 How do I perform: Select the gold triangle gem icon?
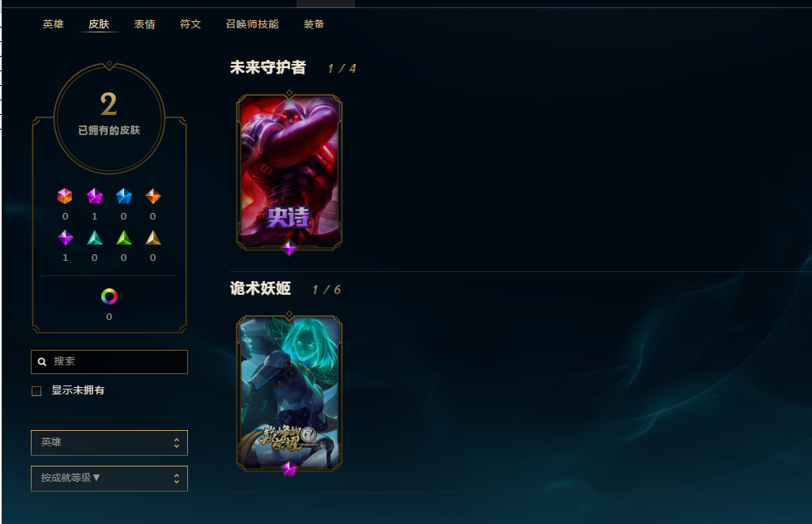click(x=153, y=237)
